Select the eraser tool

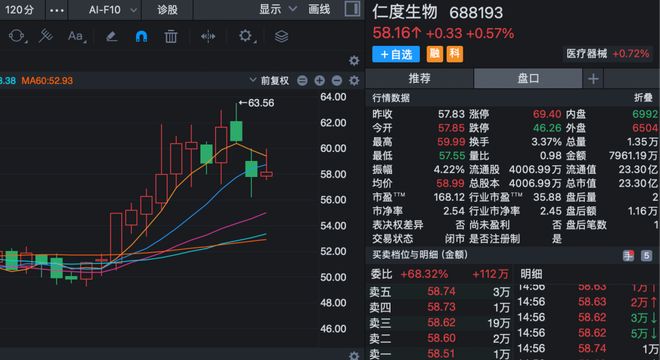[112, 37]
